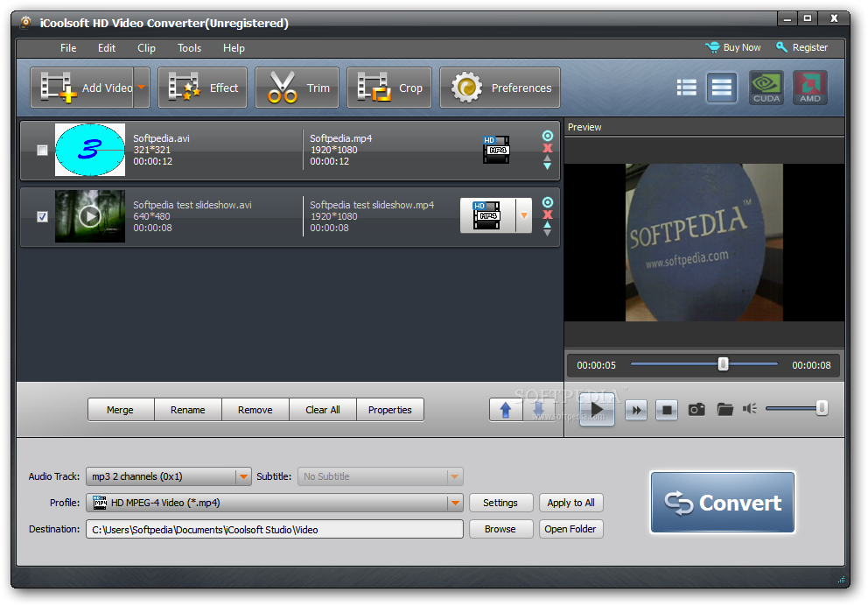Click the profile Settings button
Screen dimensions: 868x606
[x=500, y=503]
